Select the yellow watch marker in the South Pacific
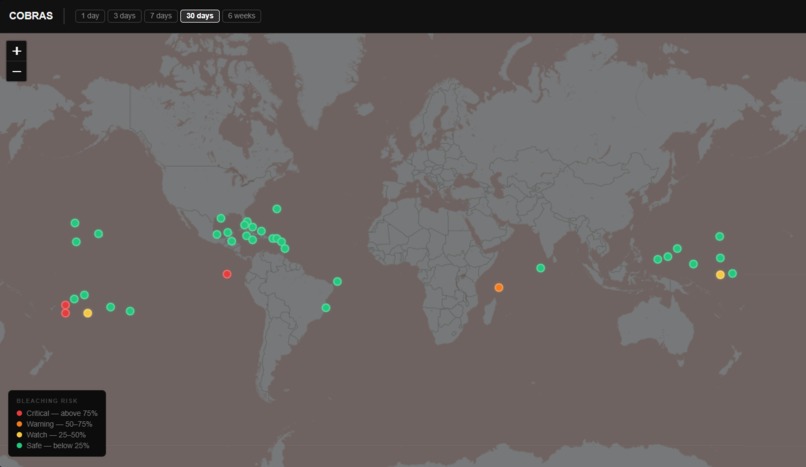 click(x=88, y=313)
